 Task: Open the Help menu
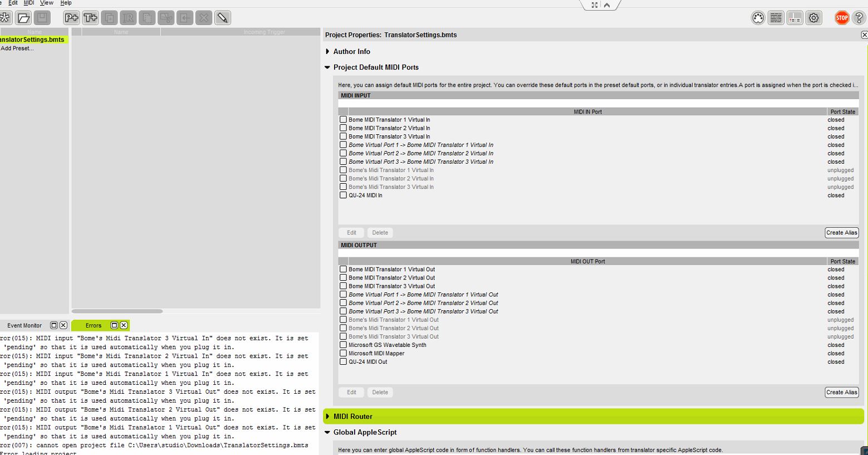click(66, 3)
